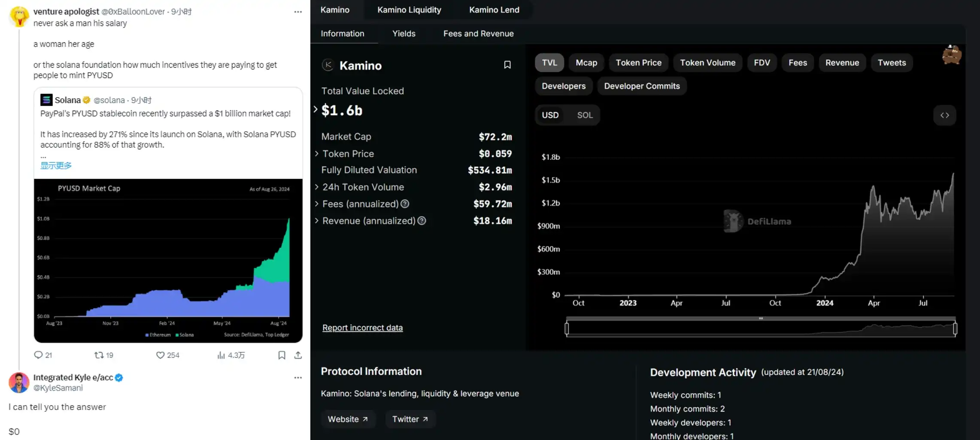Click the Market Cap value $72.2m
The image size is (980, 440).
click(495, 137)
